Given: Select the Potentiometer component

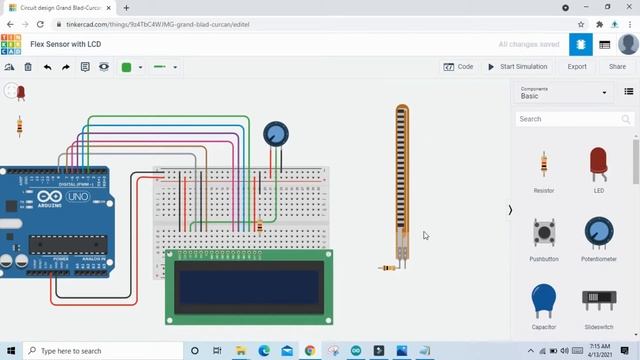Looking at the screenshot, I should point(599,239).
